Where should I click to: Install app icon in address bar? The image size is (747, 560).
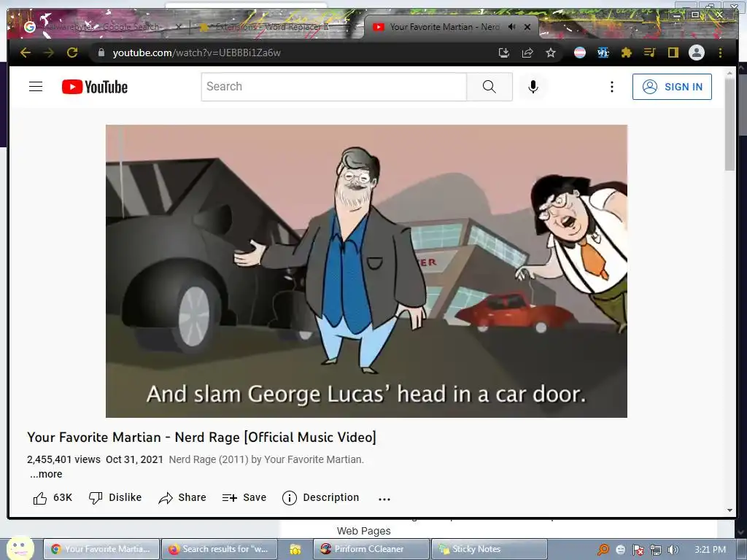point(503,52)
